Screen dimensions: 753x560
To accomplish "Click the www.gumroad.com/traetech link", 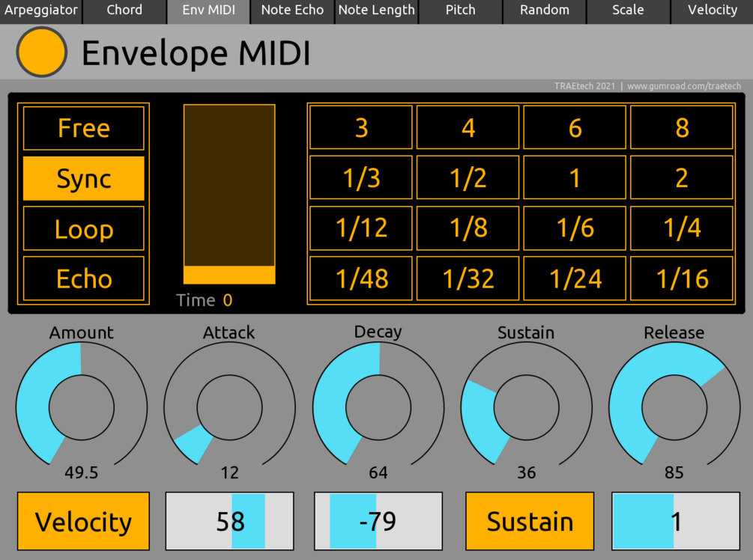I will coord(684,86).
